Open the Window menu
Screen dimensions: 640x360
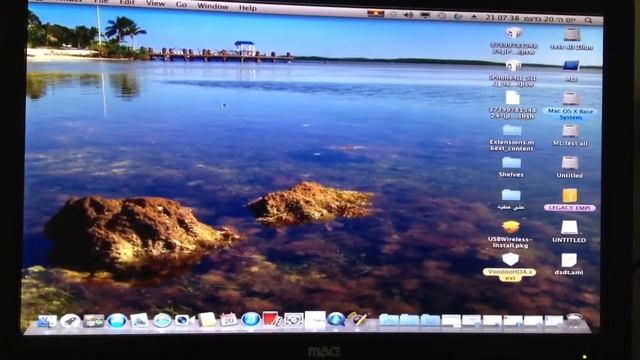point(213,6)
